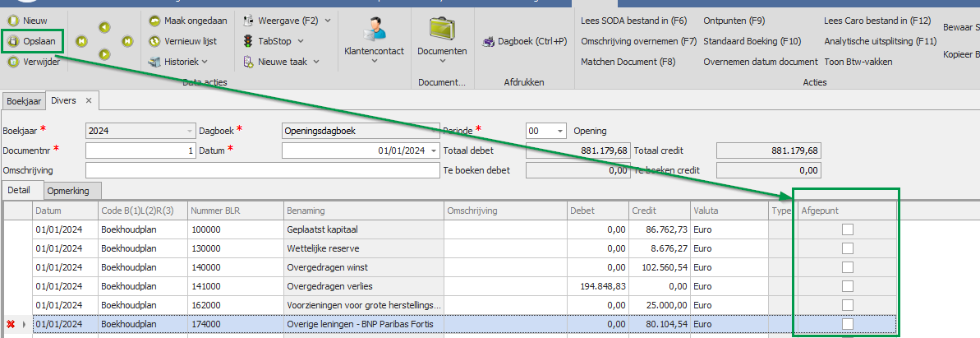Open the Documenten briefcase icon
The height and width of the screenshot is (338, 980).
(x=442, y=29)
